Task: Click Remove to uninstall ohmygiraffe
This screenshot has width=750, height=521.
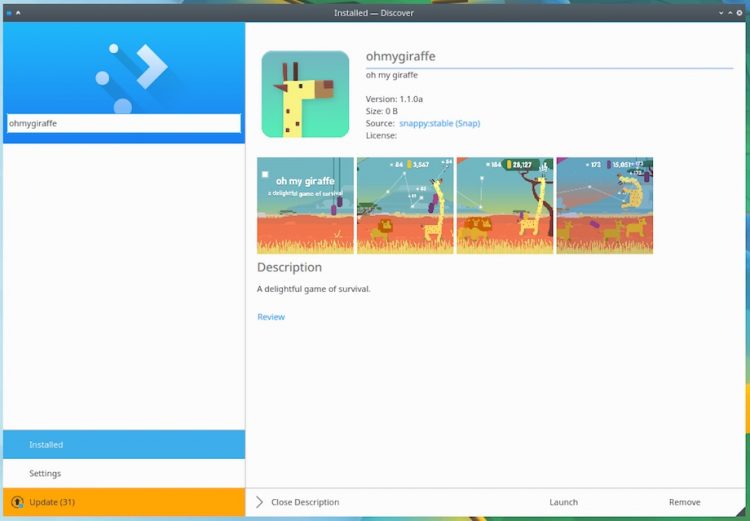Action: coord(684,502)
